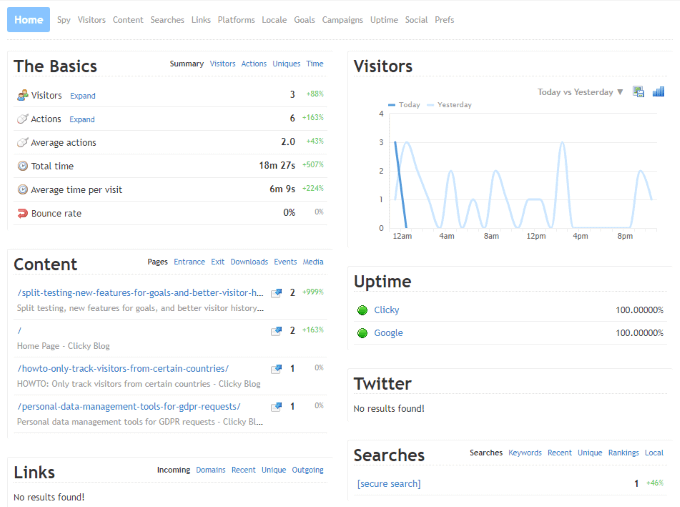Image resolution: width=680 pixels, height=507 pixels.
Task: Click the Today legend entry in chart
Action: (x=404, y=105)
